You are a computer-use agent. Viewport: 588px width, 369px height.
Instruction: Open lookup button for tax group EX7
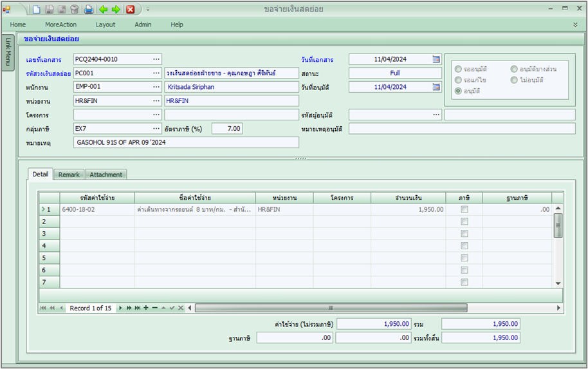coord(156,129)
